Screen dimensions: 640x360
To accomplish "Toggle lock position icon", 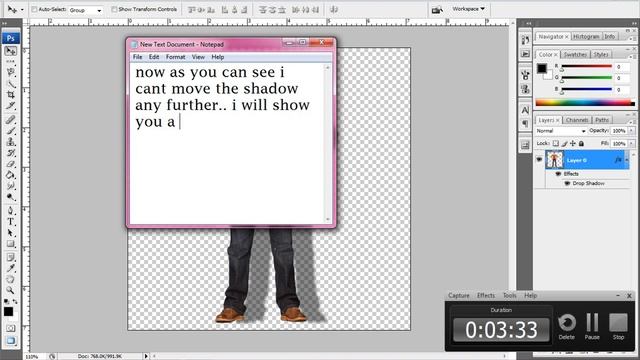I will (573, 143).
